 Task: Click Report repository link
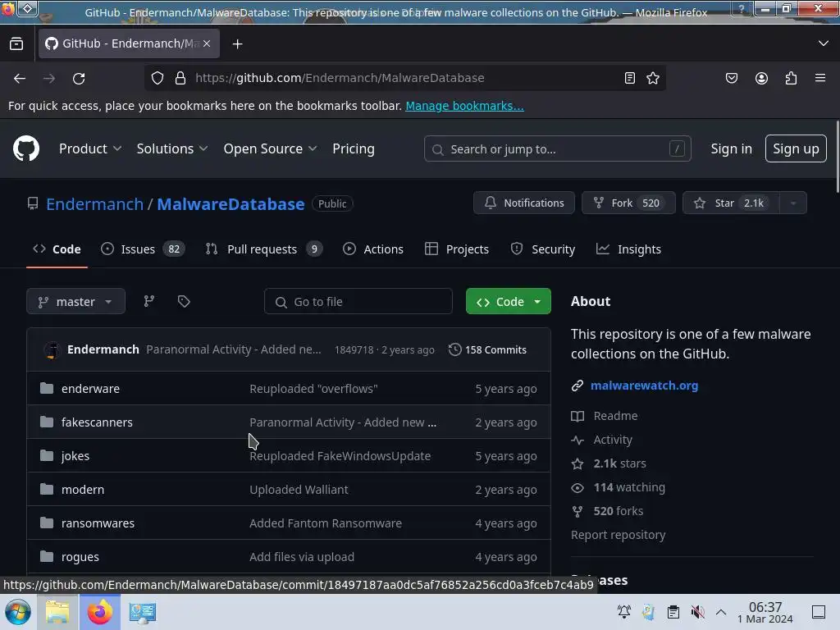pos(619,535)
